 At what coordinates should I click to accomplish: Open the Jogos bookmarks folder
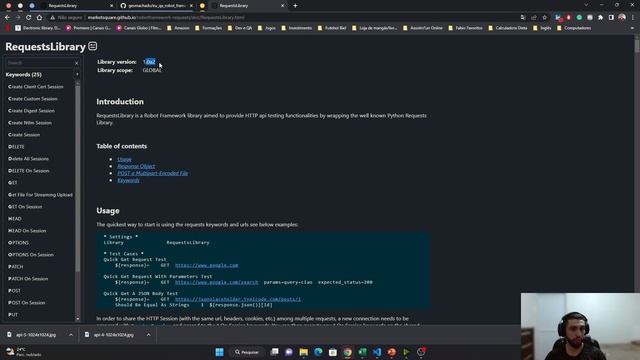267,28
